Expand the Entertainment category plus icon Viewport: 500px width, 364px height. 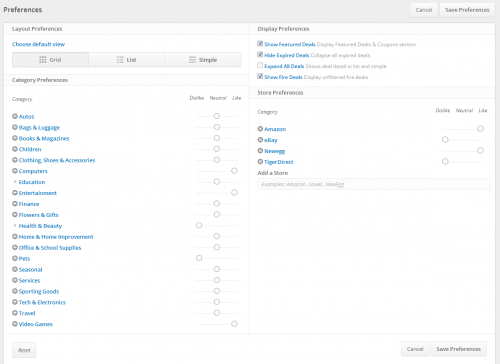tap(15, 193)
